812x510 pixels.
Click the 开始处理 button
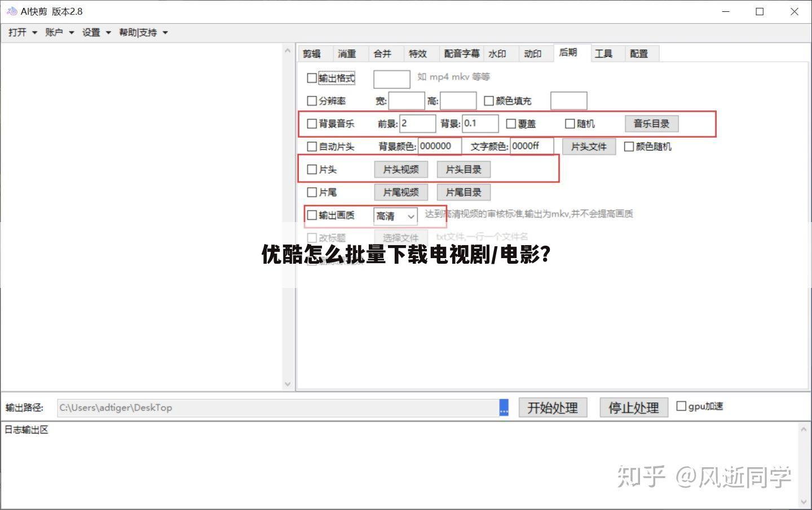(553, 407)
